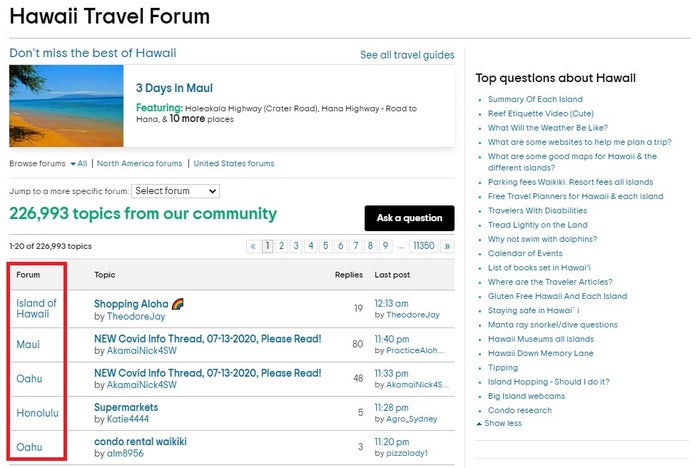Open page 8 of topics
The height and width of the screenshot is (468, 700).
point(370,246)
